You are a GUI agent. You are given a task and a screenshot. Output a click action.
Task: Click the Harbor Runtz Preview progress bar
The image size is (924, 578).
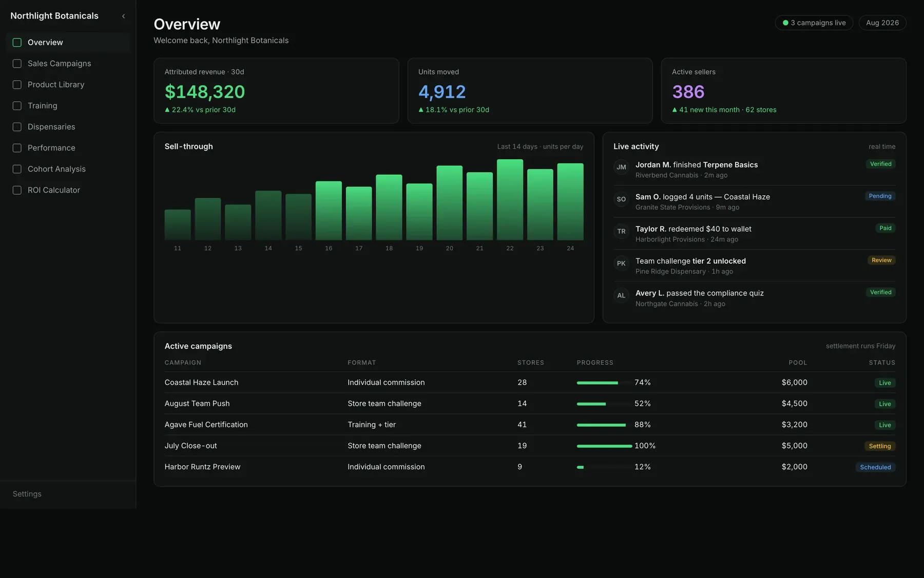[604, 467]
